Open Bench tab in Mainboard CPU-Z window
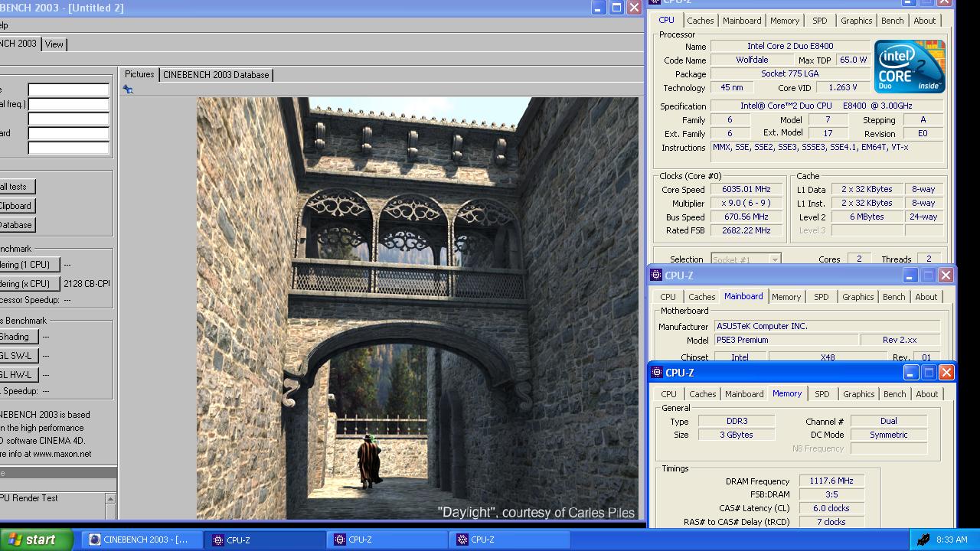 pyautogui.click(x=893, y=297)
